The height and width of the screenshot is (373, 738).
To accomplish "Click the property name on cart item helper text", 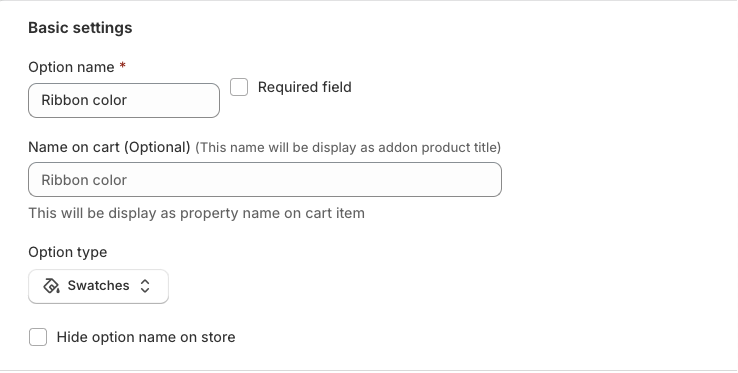I will click(x=196, y=213).
